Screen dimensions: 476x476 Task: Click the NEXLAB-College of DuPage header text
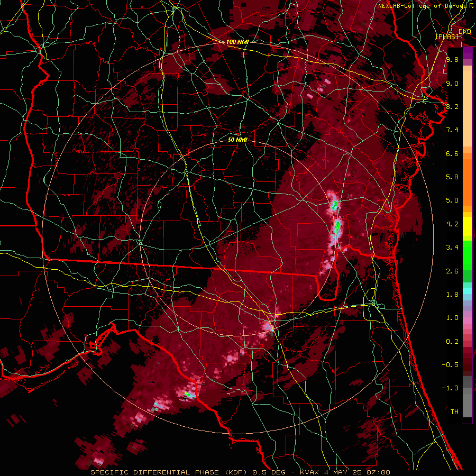(422, 6)
